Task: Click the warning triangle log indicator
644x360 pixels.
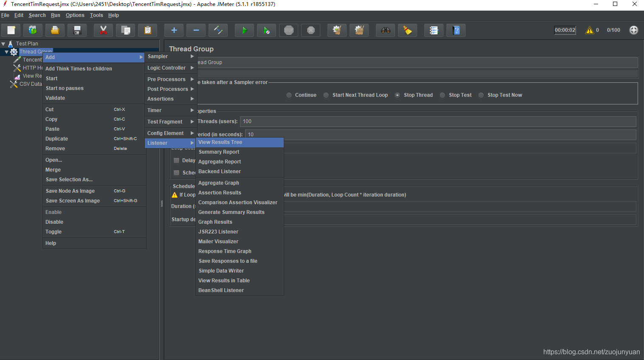Action: (589, 30)
